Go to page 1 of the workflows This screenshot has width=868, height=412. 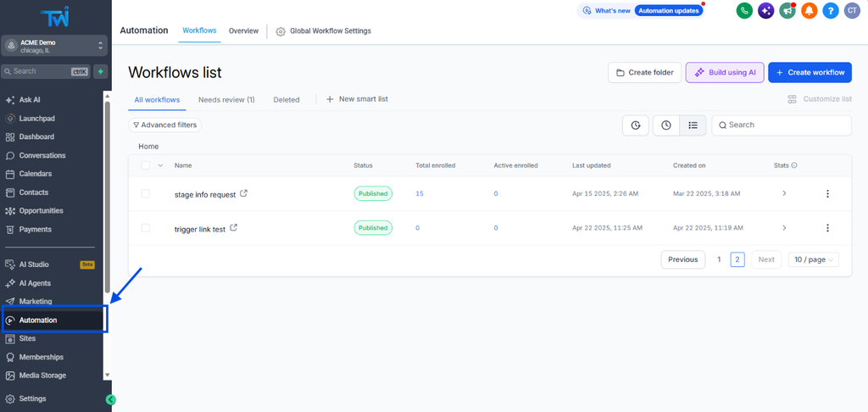click(x=719, y=259)
